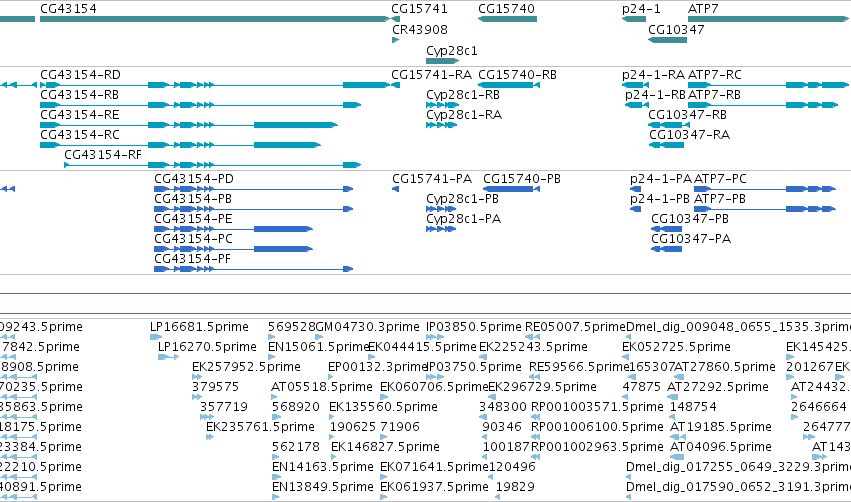The image size is (851, 502).
Task: Select EST EK135560.5prime
Action: [x=383, y=407]
